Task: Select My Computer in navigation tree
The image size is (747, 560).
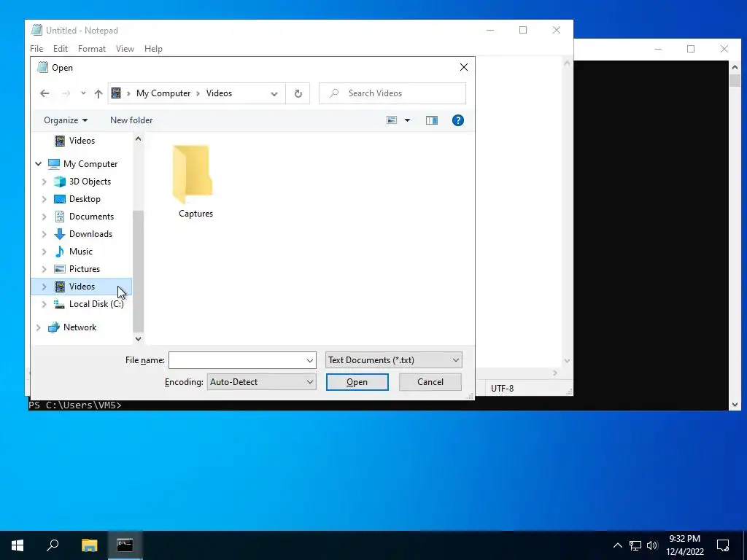Action: (x=90, y=164)
